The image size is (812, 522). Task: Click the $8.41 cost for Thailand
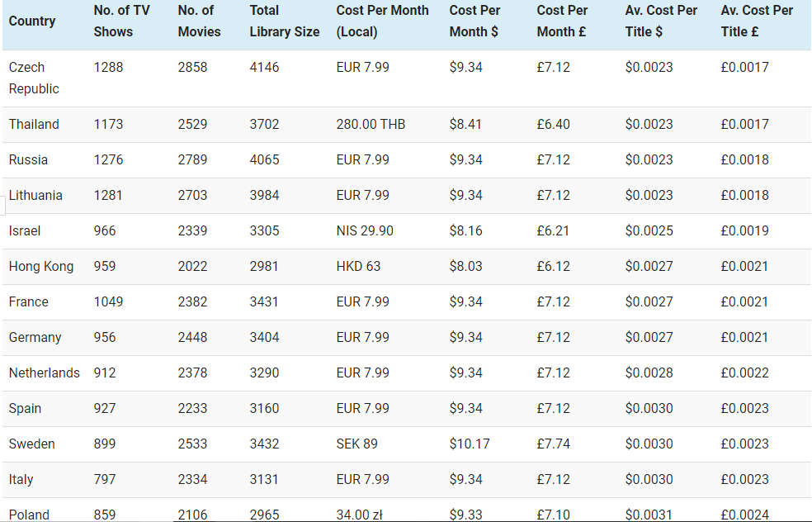click(465, 125)
